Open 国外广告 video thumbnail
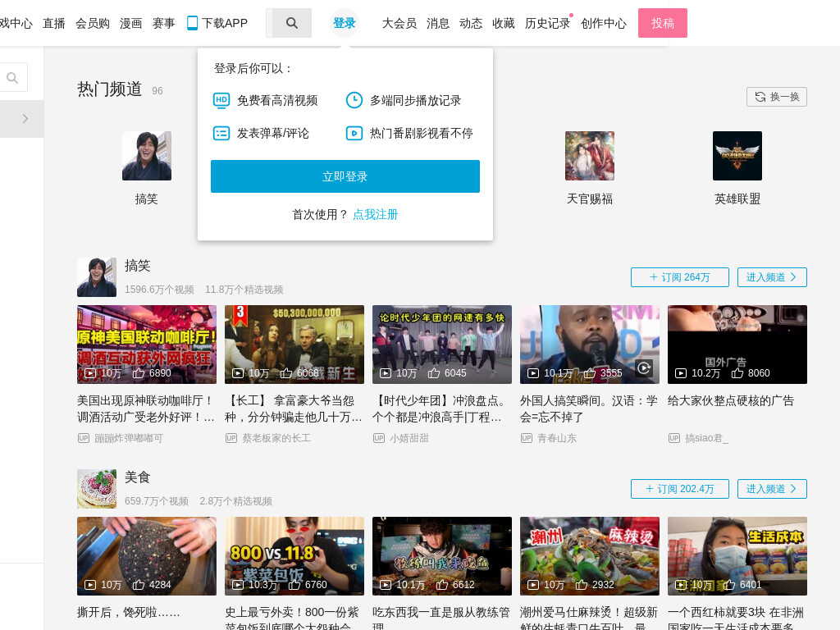Screen dimensions: 840x630 737,345
